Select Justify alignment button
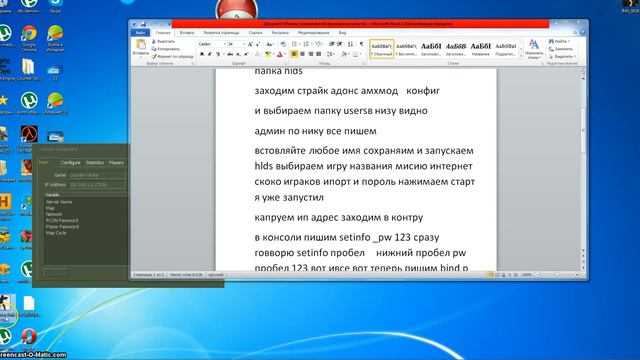This screenshot has height=360, width=640. tap(319, 54)
